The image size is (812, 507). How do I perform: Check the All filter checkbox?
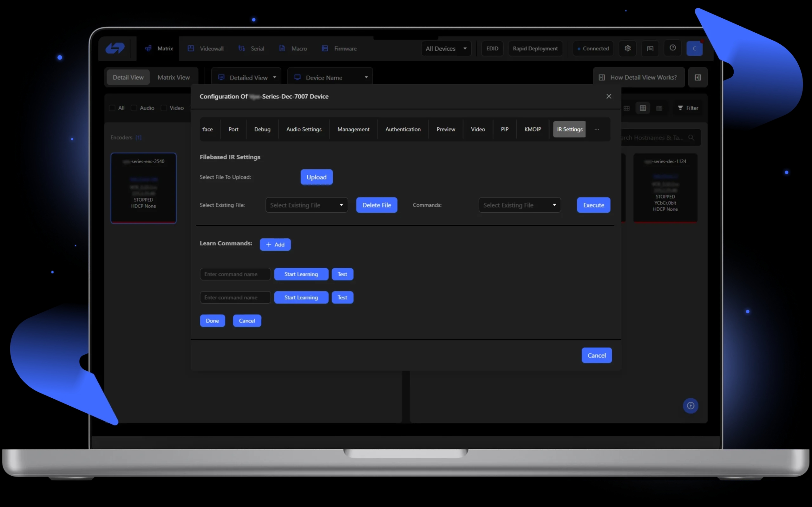[112, 108]
